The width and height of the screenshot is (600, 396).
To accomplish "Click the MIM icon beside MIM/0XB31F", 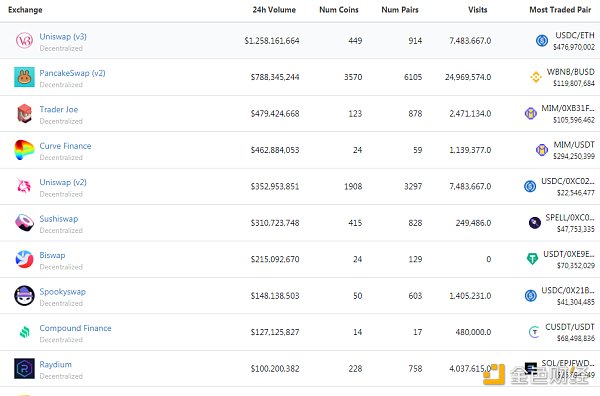I will 530,113.
